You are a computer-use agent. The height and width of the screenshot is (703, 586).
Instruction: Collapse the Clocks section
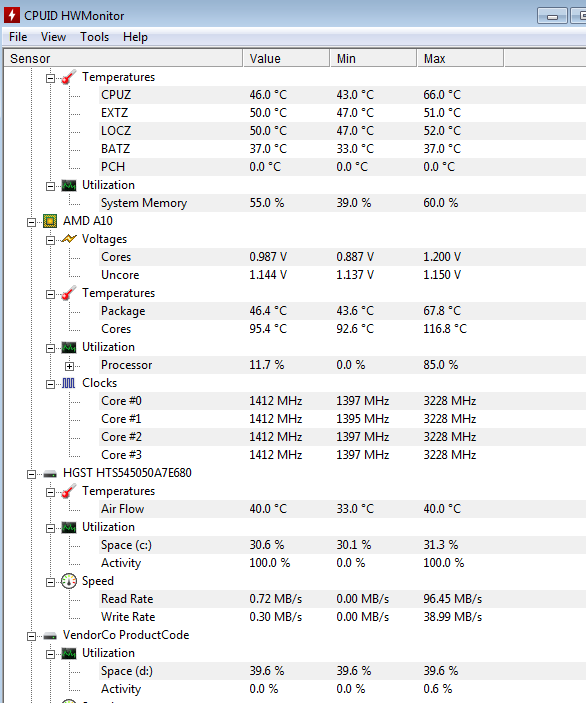[50, 384]
